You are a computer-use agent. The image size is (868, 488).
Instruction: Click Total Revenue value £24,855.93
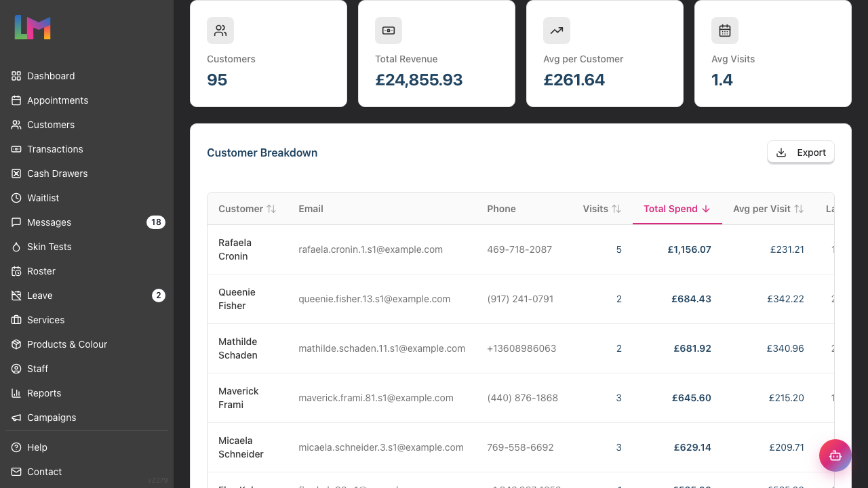tap(419, 80)
